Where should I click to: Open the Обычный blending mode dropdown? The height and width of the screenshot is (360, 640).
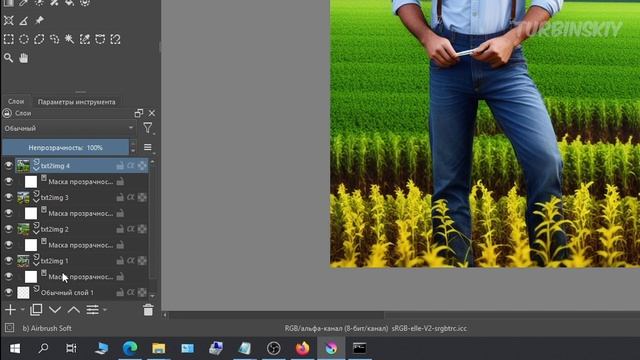tap(69, 128)
